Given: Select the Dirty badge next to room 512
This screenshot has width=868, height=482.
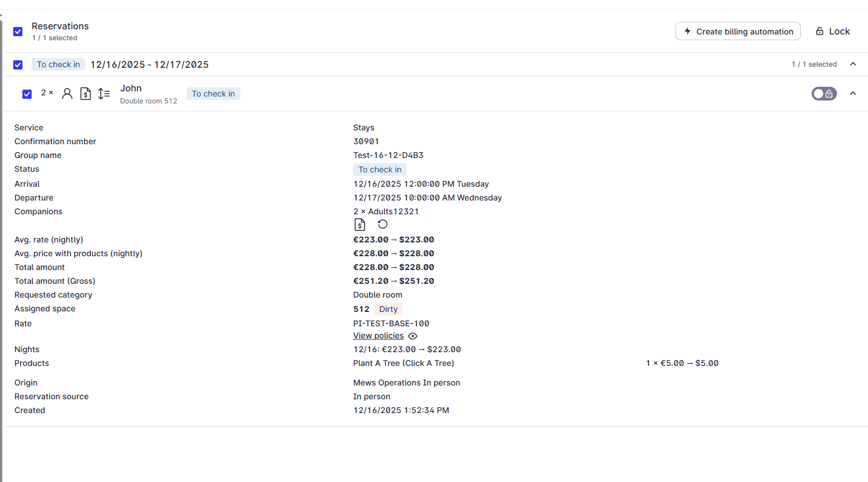Looking at the screenshot, I should (x=388, y=309).
